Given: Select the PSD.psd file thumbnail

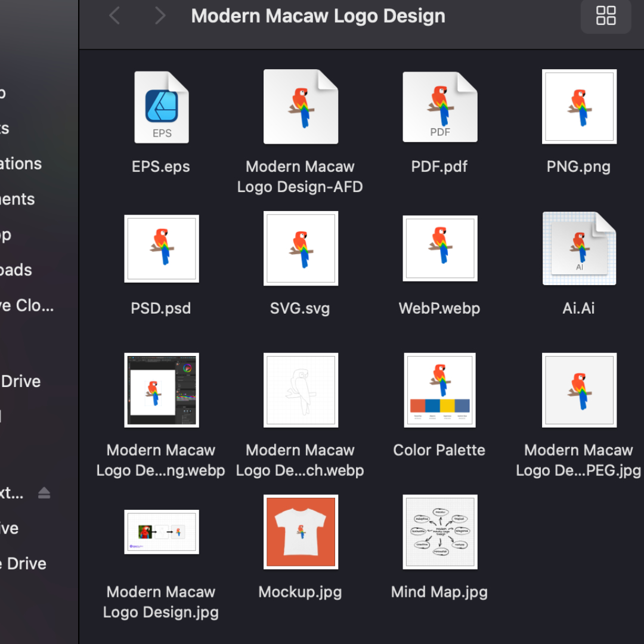Looking at the screenshot, I should click(x=161, y=249).
